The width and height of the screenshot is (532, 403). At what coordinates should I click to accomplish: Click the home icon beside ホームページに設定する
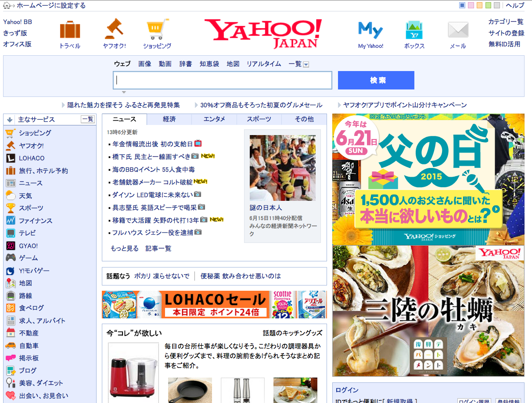[x=7, y=6]
